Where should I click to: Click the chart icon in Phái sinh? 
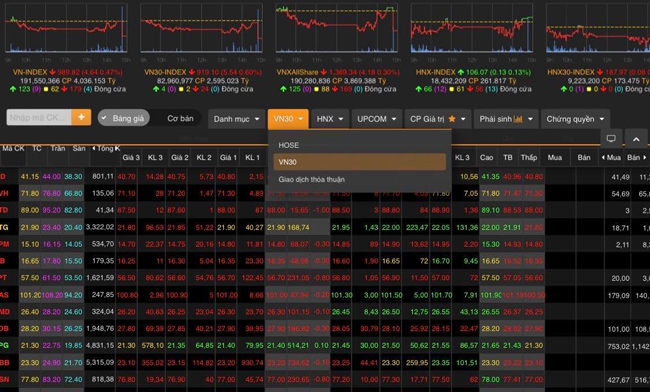point(518,119)
